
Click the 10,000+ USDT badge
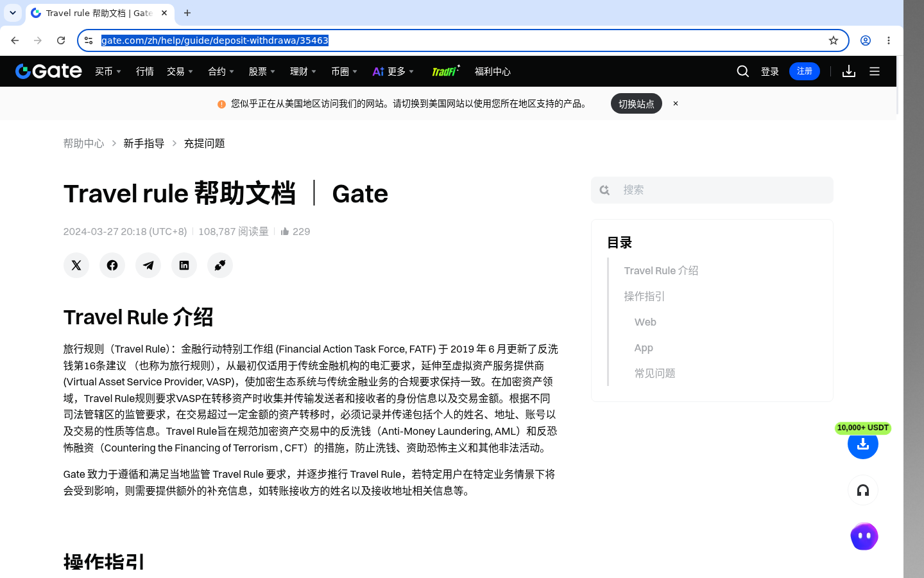point(863,428)
